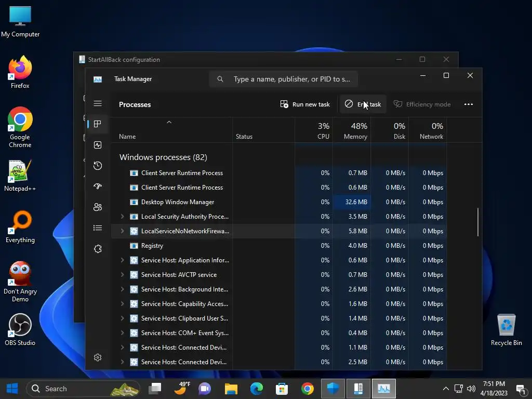The width and height of the screenshot is (532, 399).
Task: Open the Everything search desktop shortcut
Action: coord(20,227)
